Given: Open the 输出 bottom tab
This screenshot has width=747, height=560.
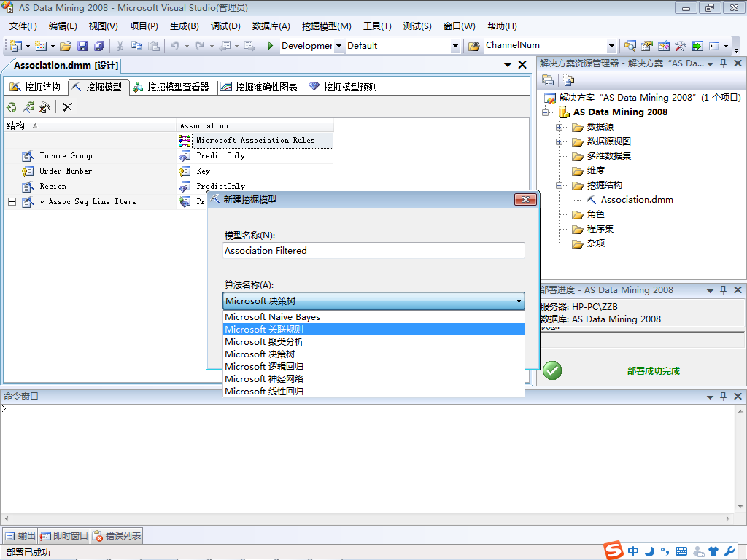Looking at the screenshot, I should tap(20, 536).
